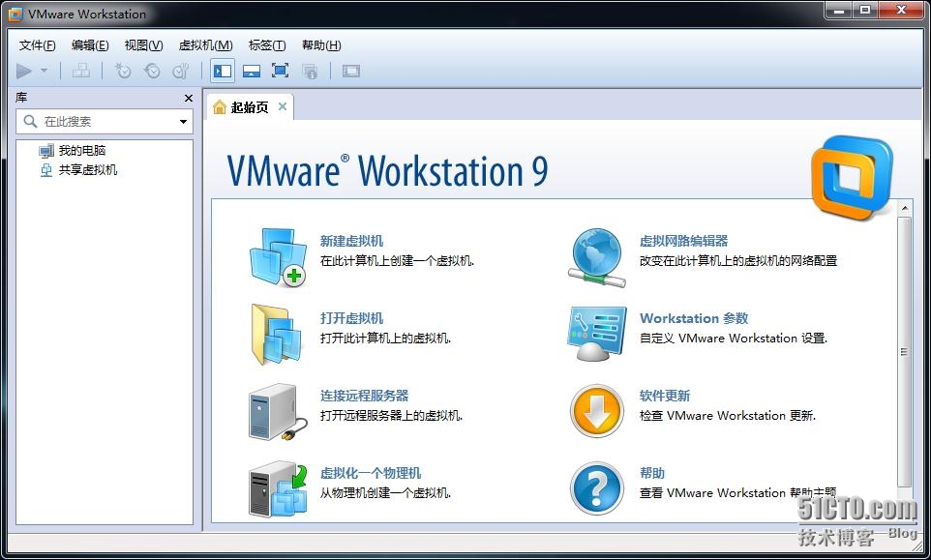The width and height of the screenshot is (931, 560).
Task: Click the virtual network editor globe icon
Action: click(x=597, y=258)
